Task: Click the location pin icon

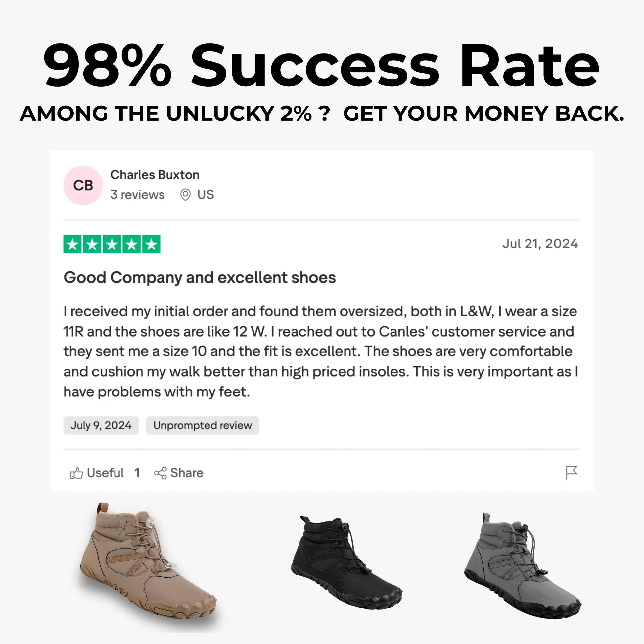Action: tap(185, 195)
